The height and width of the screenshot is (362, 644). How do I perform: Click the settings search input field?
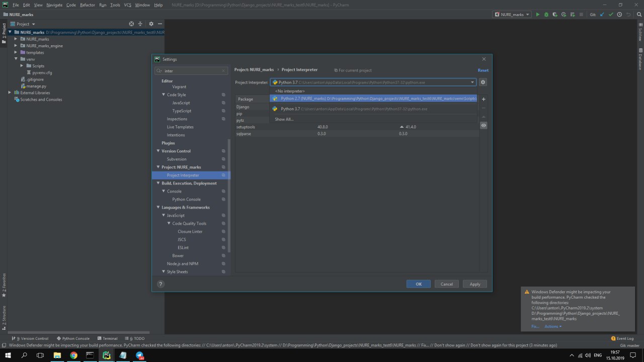pyautogui.click(x=191, y=71)
